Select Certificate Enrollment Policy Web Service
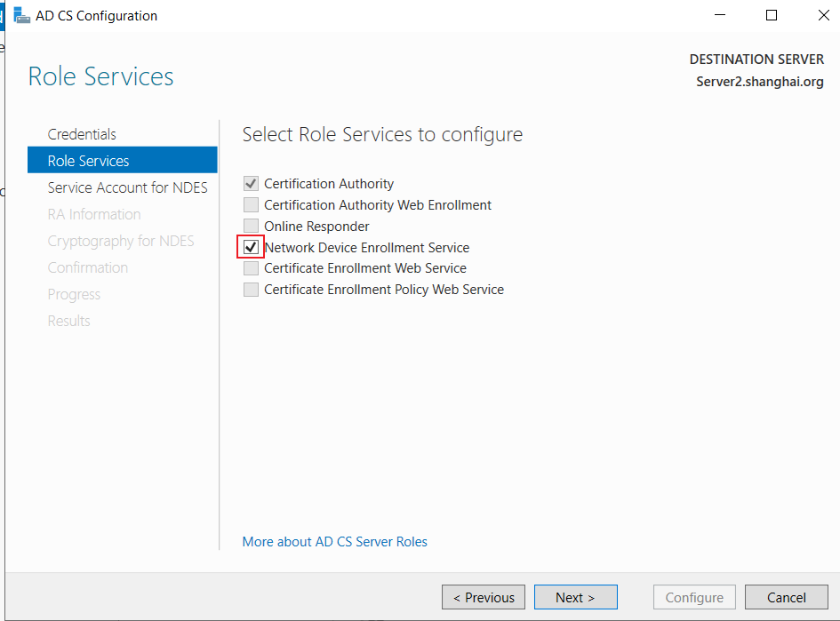This screenshot has width=840, height=621. pos(251,290)
